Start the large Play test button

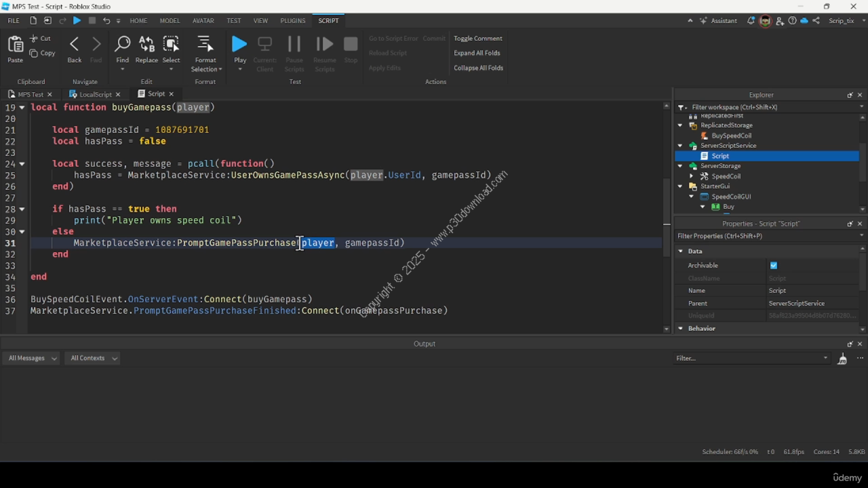(239, 45)
